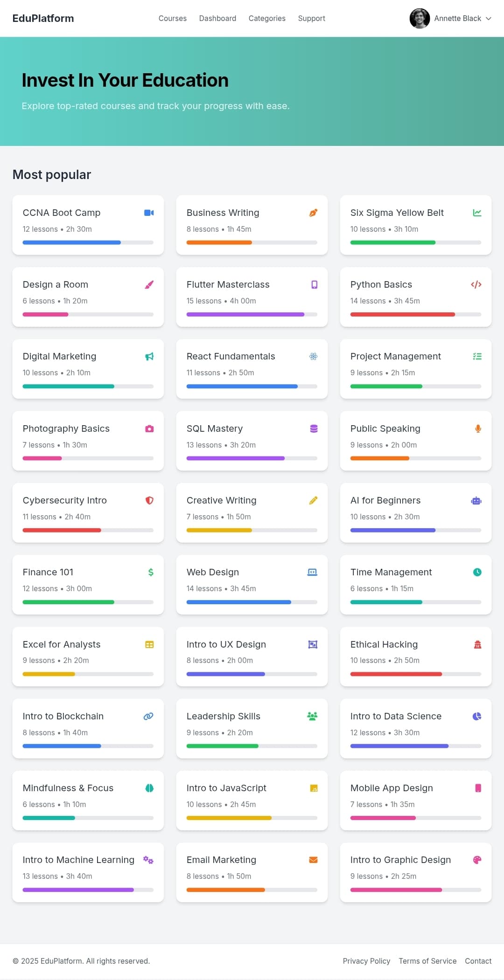Screen dimensions: 504x980
Task: Click the database icon on SQL Mastery
Action: click(314, 428)
